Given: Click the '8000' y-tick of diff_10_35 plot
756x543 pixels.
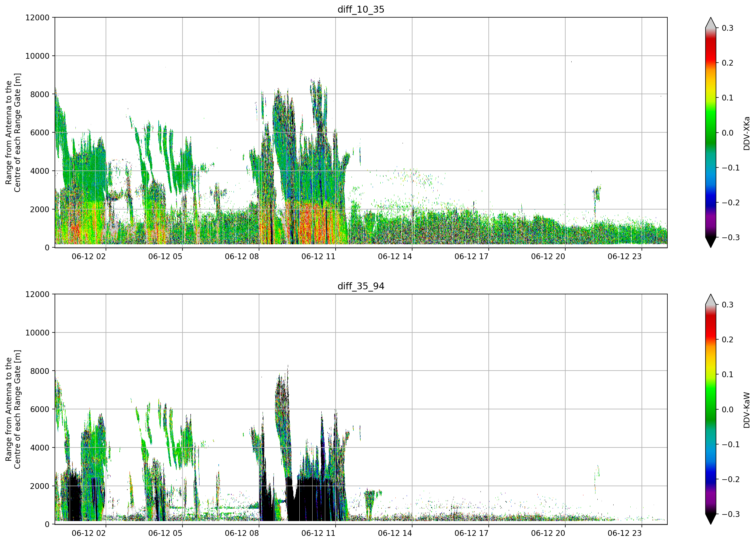Looking at the screenshot, I should click(40, 94).
